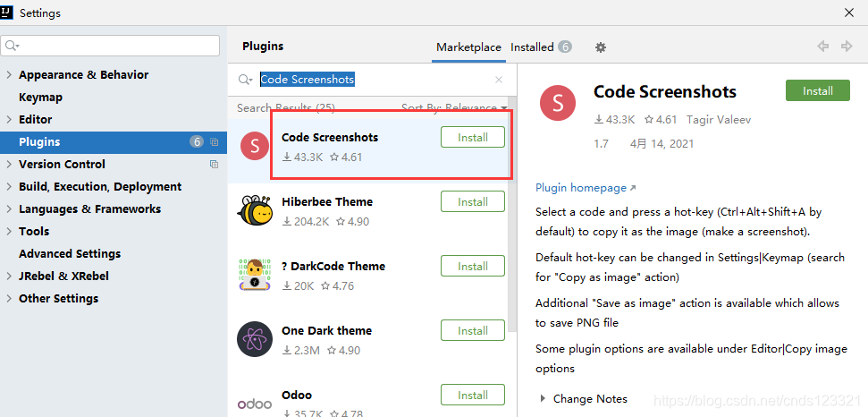Click the Version Control project-level icon
This screenshot has width=868, height=417.
click(215, 165)
